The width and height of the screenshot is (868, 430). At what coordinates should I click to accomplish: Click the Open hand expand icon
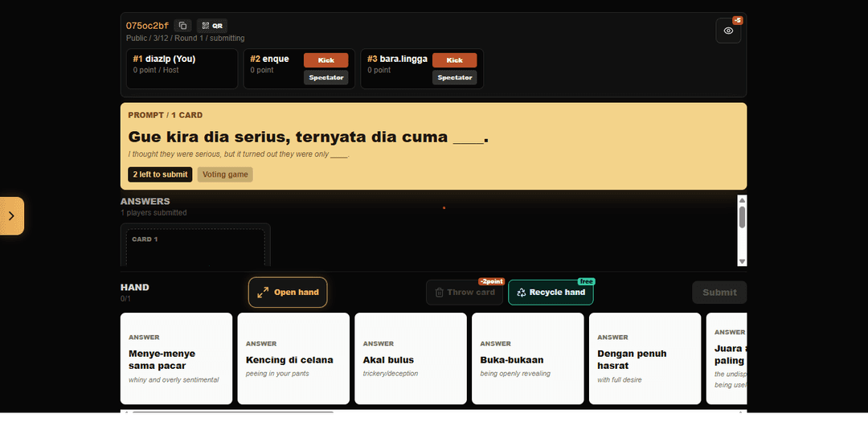[263, 293]
